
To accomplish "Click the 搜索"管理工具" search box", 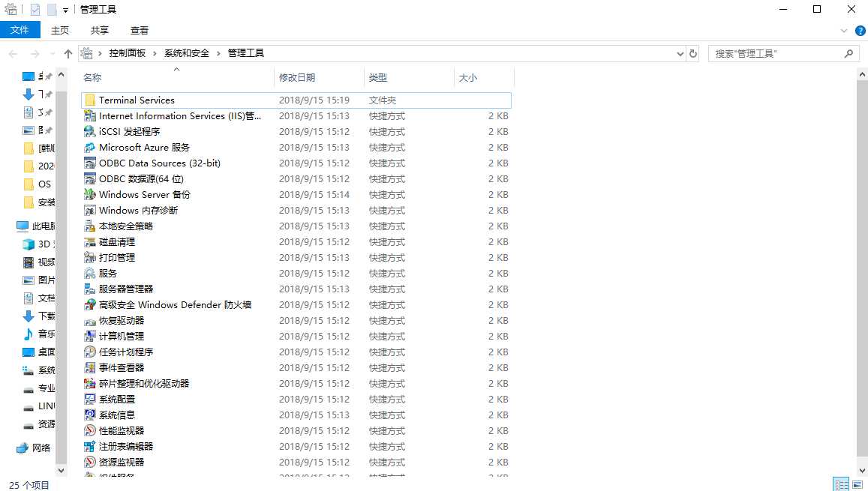I will (783, 54).
